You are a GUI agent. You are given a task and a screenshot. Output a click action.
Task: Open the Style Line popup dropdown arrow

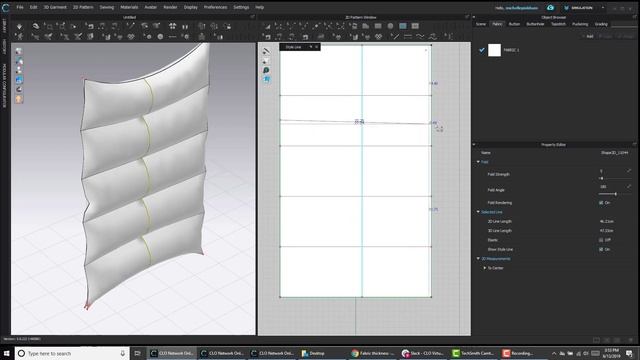(x=311, y=47)
